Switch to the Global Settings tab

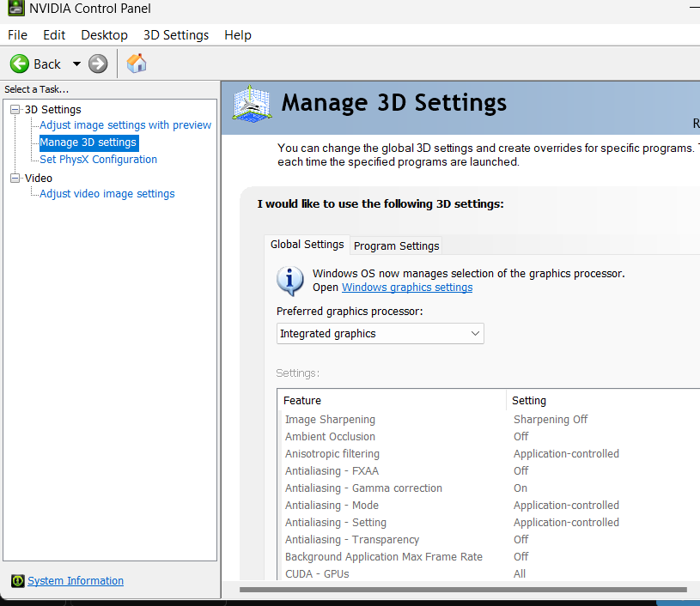click(307, 245)
